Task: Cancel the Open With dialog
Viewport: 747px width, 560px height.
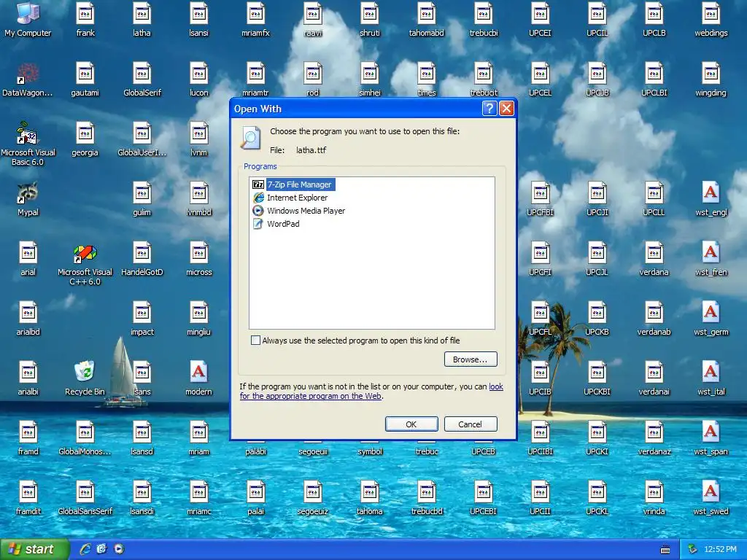Action: point(471,424)
